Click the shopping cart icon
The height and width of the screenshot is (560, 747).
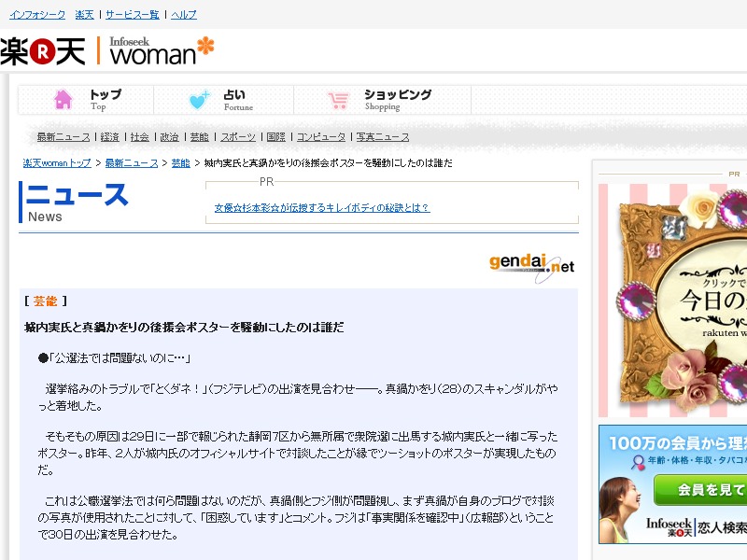tap(339, 101)
